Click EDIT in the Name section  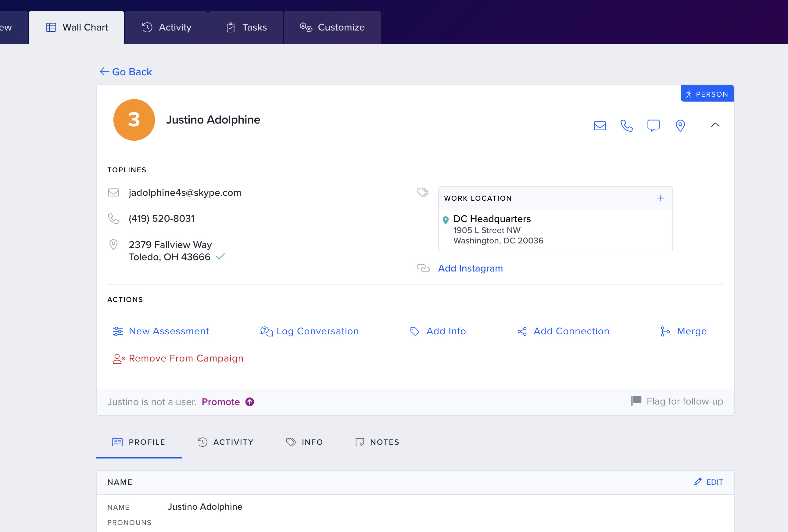(708, 482)
